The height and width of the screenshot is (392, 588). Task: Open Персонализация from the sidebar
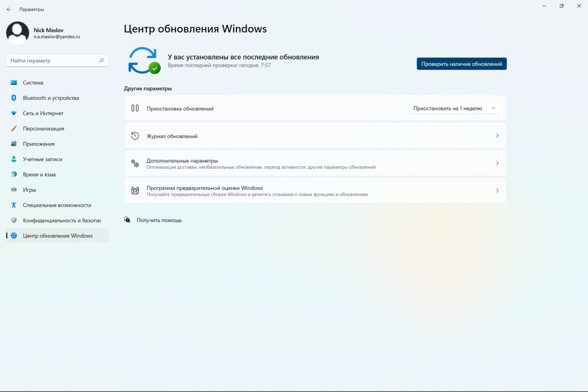click(43, 128)
